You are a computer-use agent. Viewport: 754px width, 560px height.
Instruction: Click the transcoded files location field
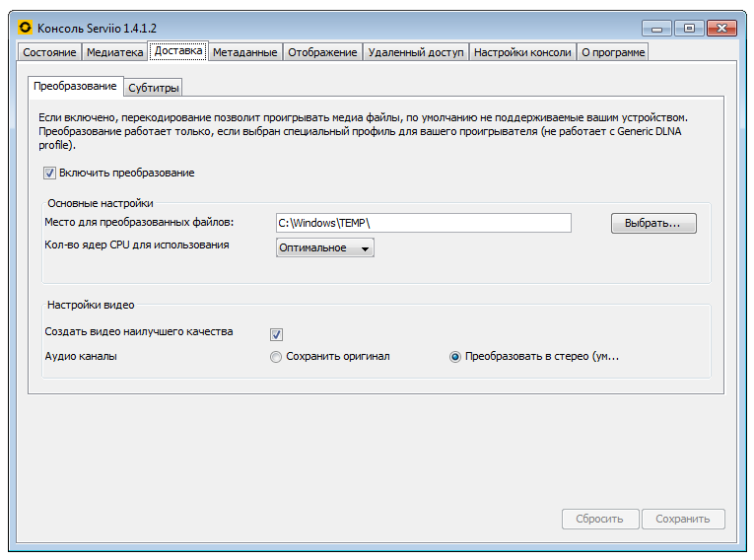click(424, 223)
